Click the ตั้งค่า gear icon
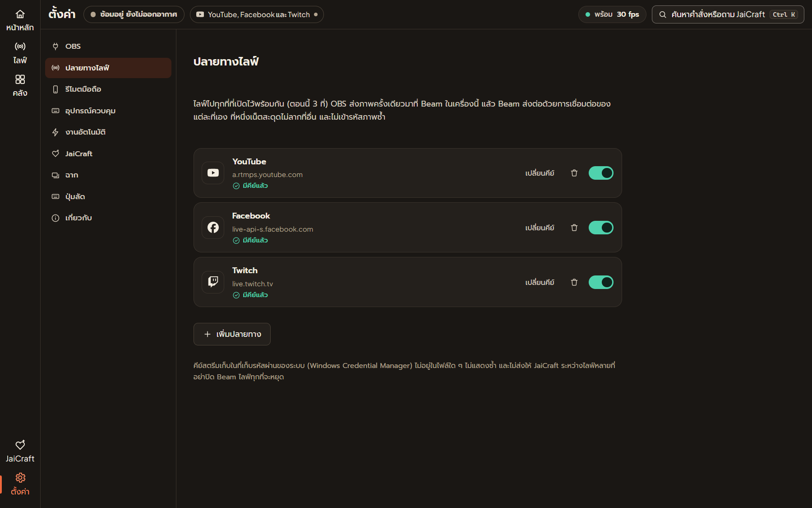The height and width of the screenshot is (508, 812). coord(20,478)
